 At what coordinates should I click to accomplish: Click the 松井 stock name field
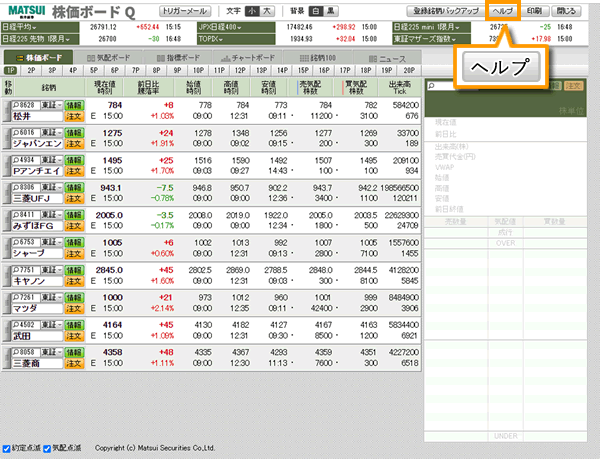click(x=37, y=116)
